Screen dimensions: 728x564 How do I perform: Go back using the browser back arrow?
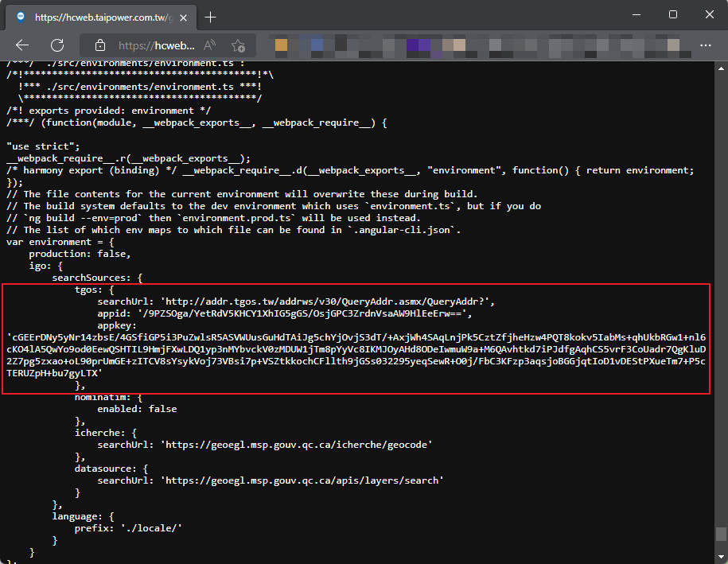click(21, 45)
